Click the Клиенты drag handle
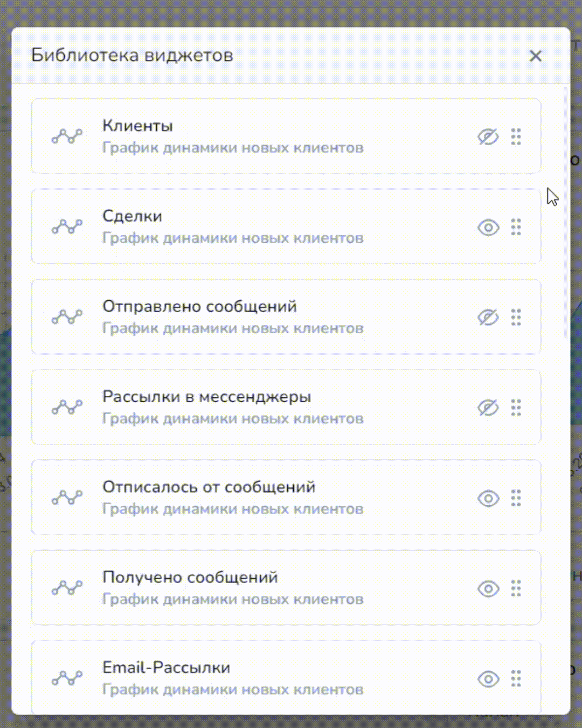This screenshot has width=582, height=728. coord(516,137)
